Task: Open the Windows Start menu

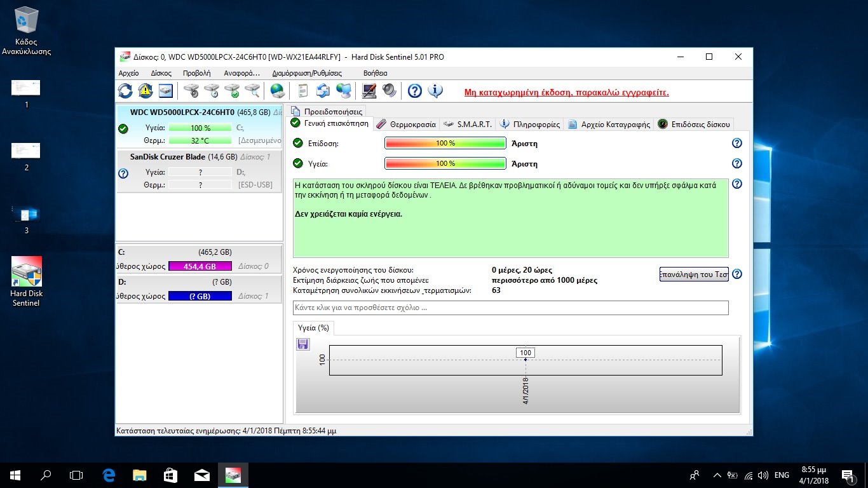Action: tap(15, 475)
